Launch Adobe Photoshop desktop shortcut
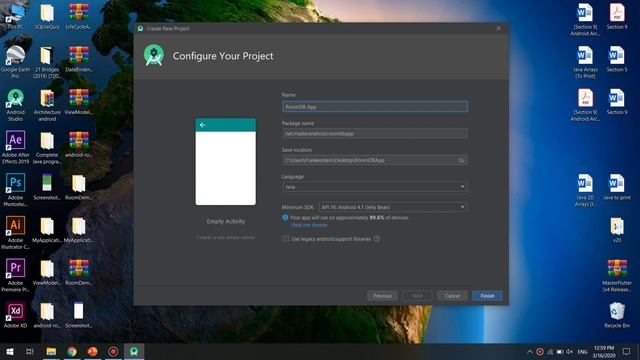This screenshot has height=360, width=640. pos(15,190)
